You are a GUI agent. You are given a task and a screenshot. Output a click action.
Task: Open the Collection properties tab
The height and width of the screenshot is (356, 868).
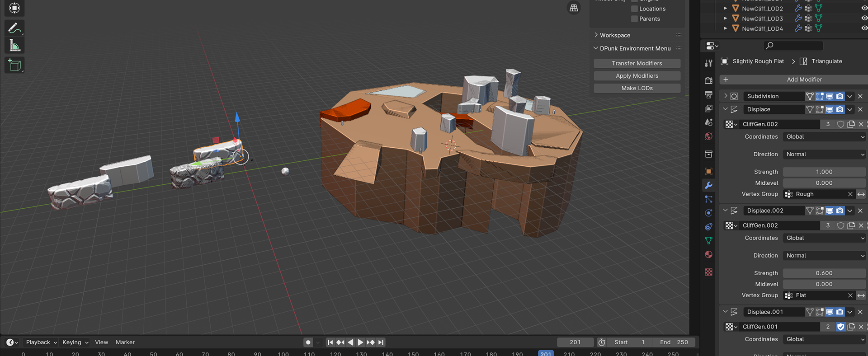pyautogui.click(x=708, y=154)
